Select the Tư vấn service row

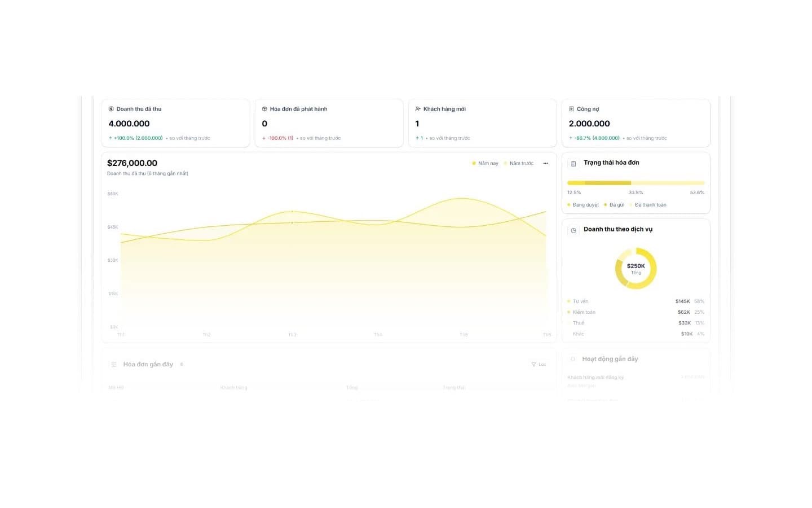636,301
